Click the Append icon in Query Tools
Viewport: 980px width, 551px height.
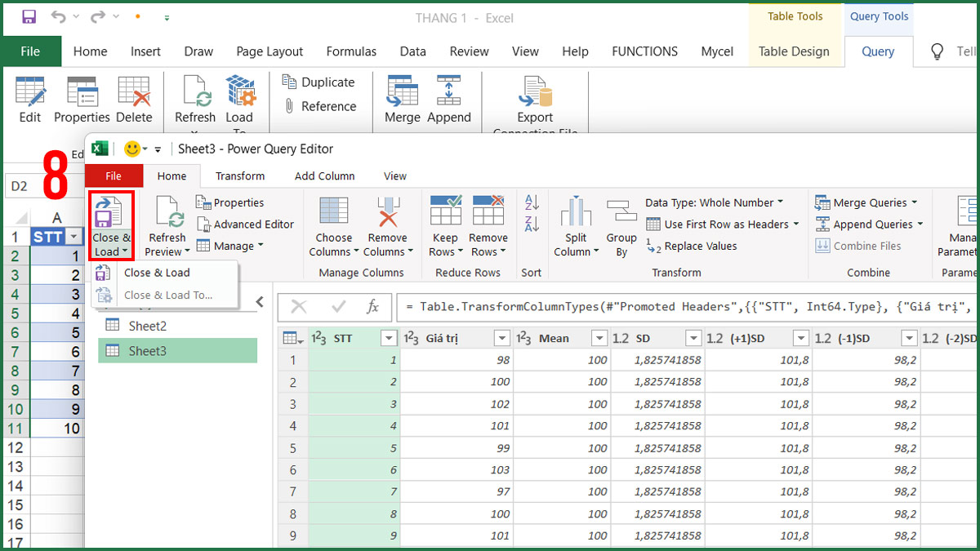(x=449, y=98)
